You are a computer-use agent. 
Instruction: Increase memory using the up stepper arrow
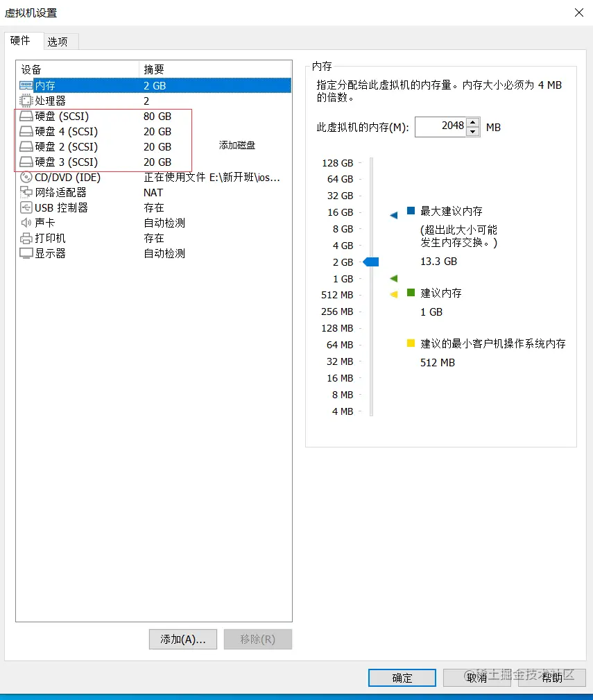pos(471,123)
